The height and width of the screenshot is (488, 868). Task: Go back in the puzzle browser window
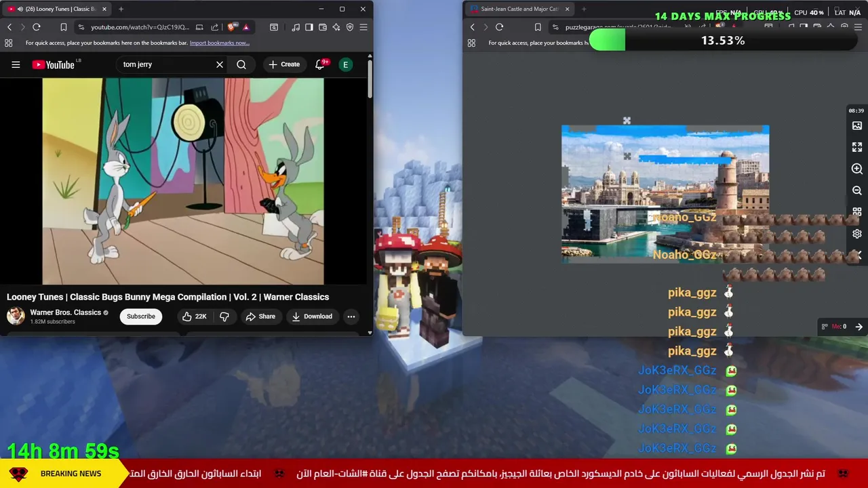[x=473, y=27]
